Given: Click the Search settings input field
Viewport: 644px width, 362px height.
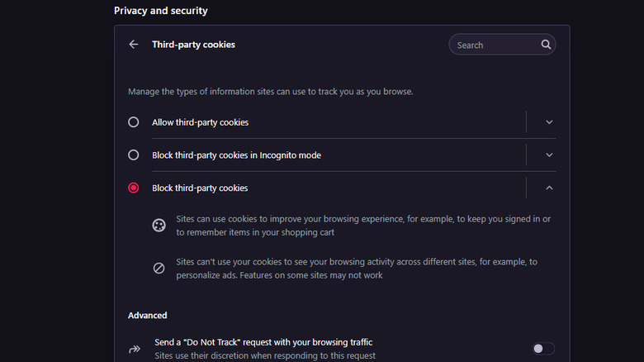Looking at the screenshot, I should coord(495,45).
